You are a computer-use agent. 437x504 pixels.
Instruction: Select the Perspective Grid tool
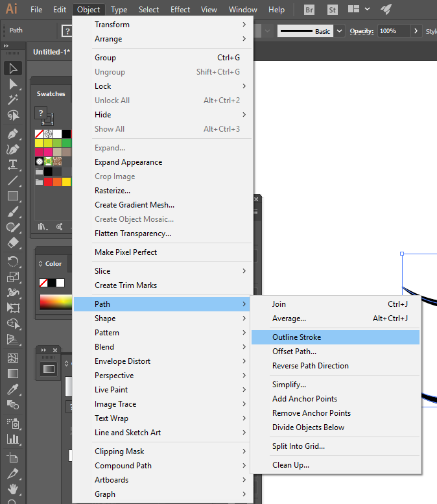(13, 339)
